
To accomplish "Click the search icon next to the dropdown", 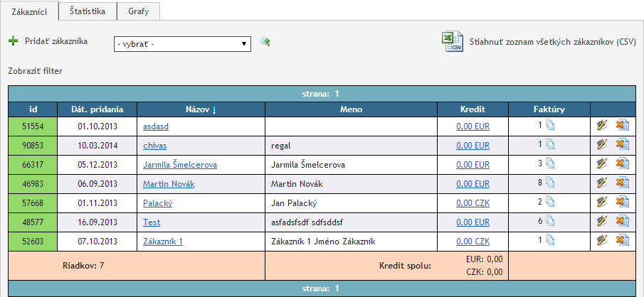I will (x=265, y=43).
